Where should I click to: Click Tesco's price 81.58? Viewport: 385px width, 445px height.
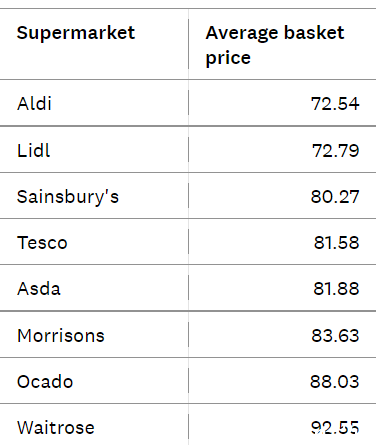336,242
